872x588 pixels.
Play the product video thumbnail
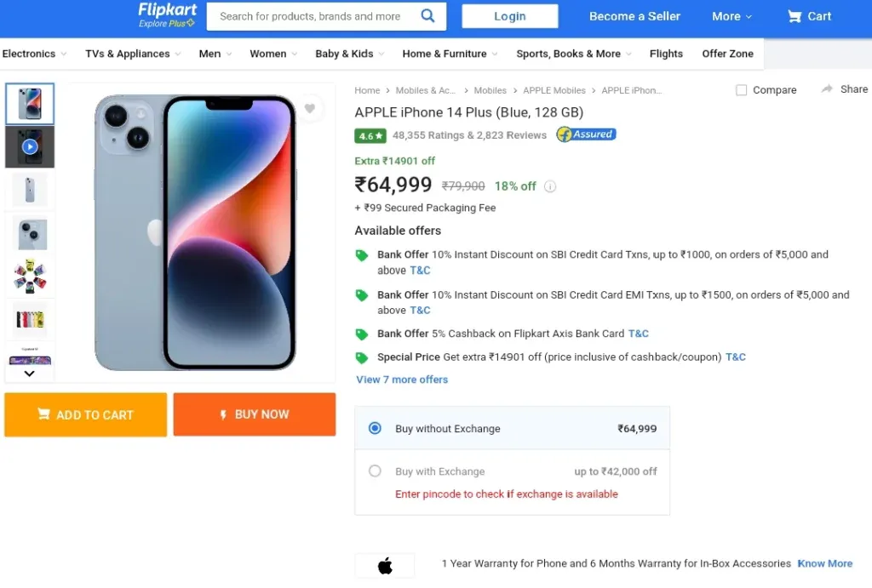point(30,146)
